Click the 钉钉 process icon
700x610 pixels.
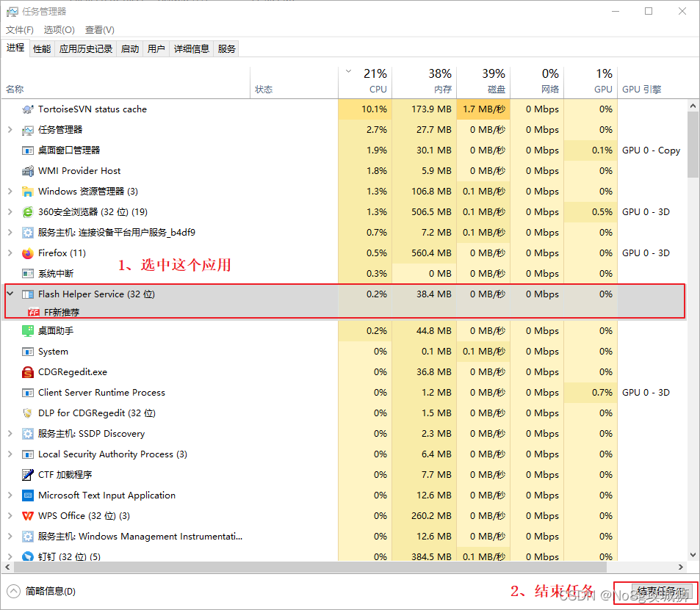[x=28, y=556]
